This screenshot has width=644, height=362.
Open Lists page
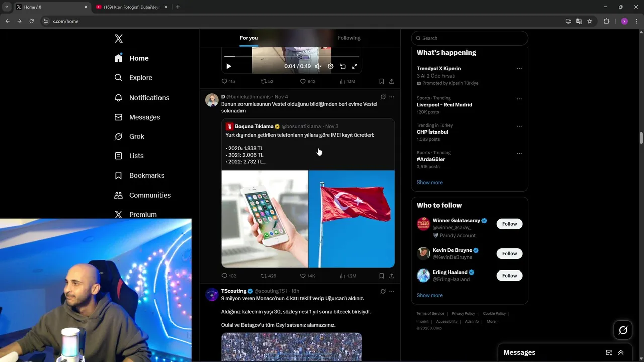pos(129,156)
